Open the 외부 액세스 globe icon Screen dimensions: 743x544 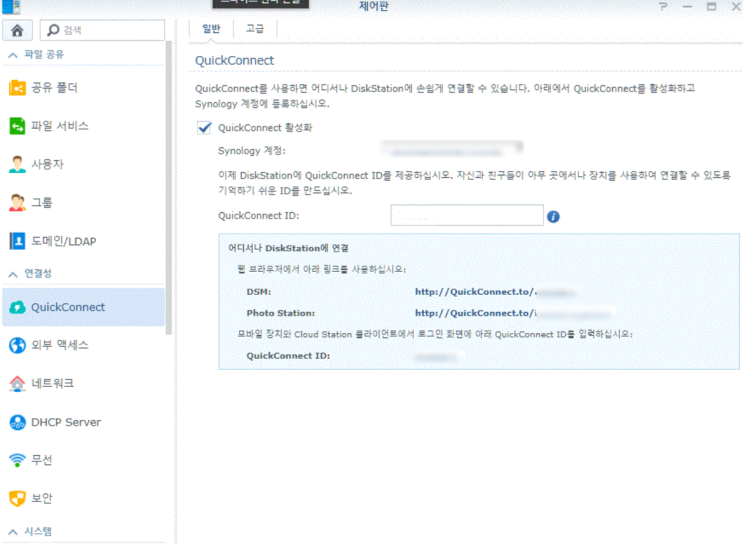(x=18, y=345)
